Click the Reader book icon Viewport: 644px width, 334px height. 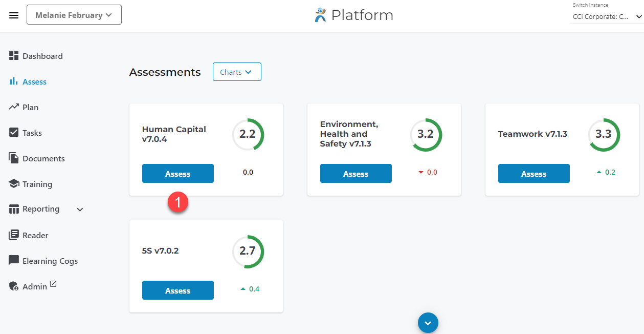click(x=14, y=235)
